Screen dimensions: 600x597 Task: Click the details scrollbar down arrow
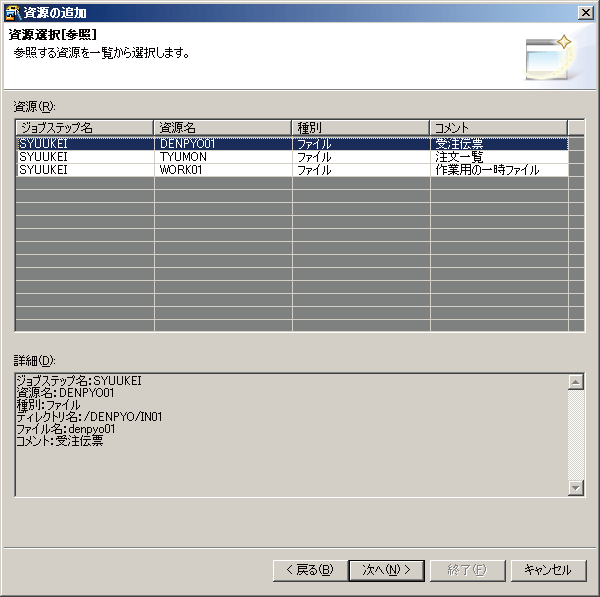(576, 488)
